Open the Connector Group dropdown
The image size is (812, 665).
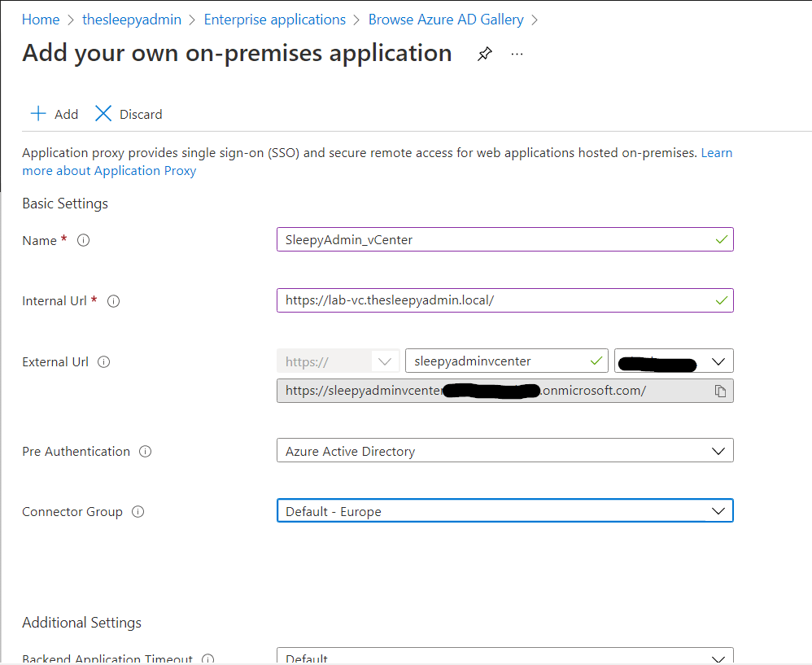[504, 511]
